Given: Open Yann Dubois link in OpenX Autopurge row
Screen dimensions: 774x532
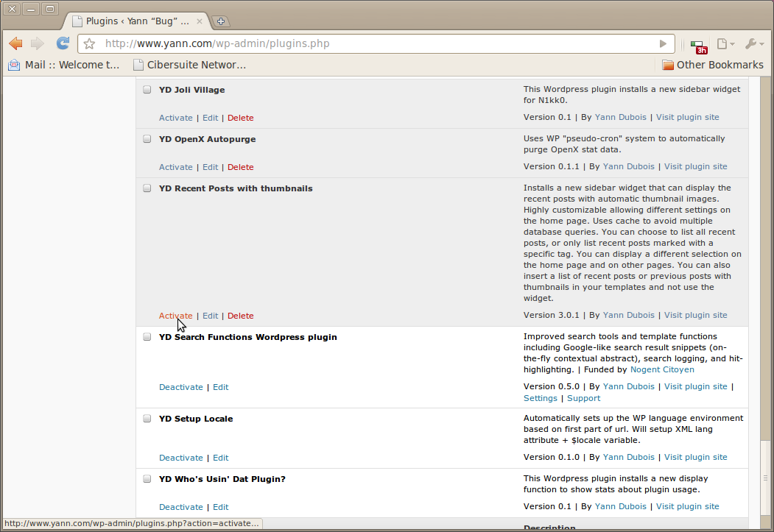Looking at the screenshot, I should [629, 166].
